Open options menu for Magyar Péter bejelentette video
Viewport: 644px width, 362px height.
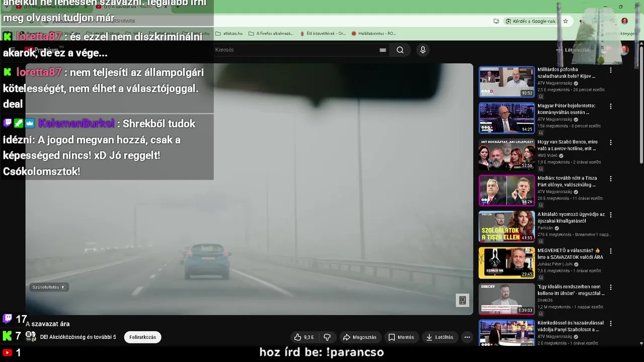point(611,107)
